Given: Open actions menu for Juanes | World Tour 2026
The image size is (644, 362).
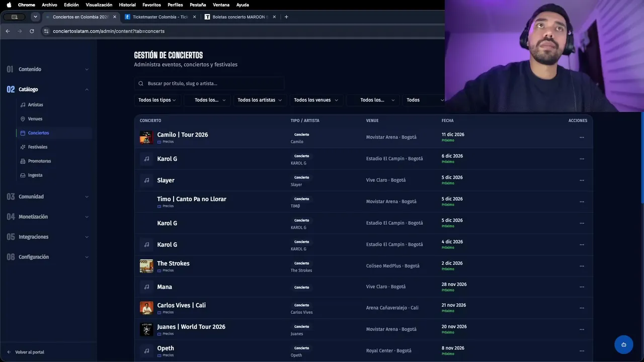Looking at the screenshot, I should pos(582,330).
